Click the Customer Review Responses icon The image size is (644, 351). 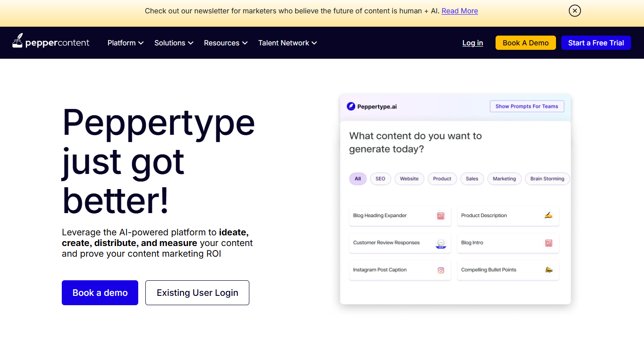440,243
